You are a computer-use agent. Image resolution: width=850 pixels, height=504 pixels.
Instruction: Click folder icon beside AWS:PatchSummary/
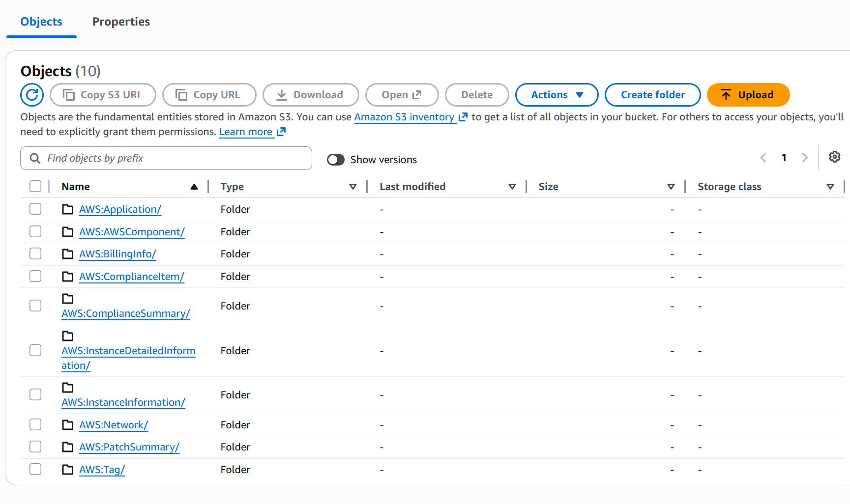[68, 447]
